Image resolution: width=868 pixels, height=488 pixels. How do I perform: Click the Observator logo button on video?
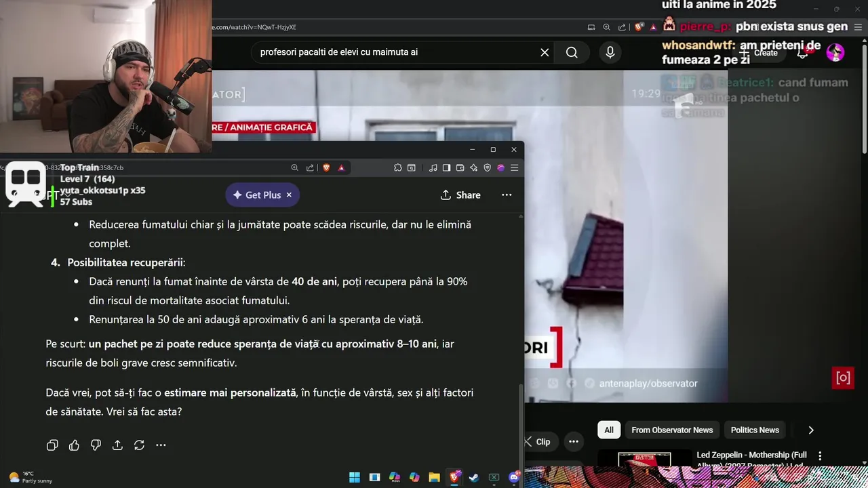coord(843,378)
